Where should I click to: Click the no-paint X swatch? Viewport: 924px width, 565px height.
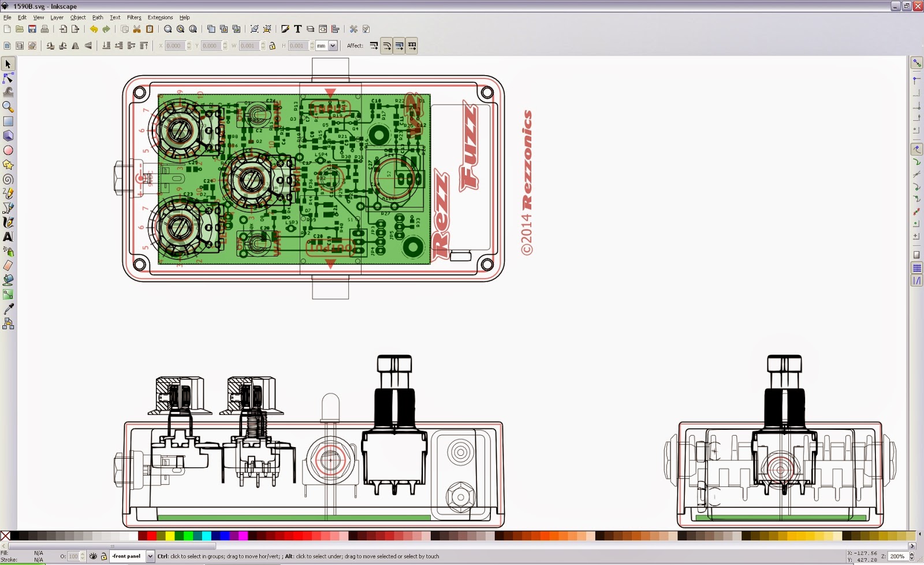5,536
